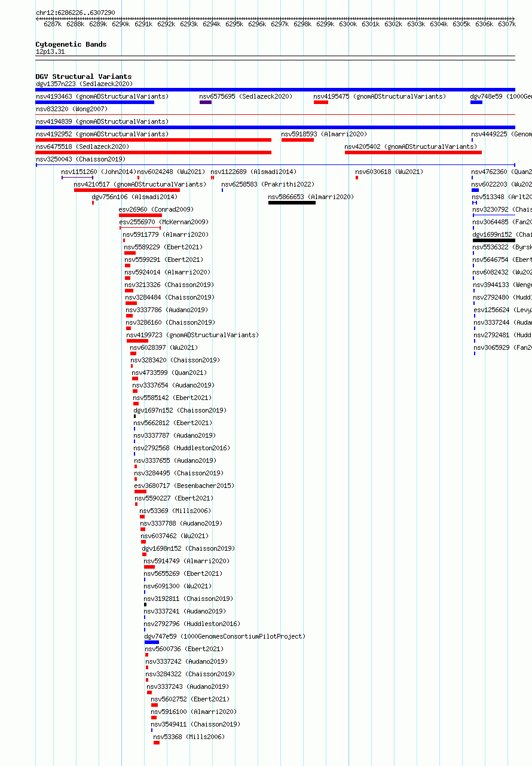Open esv26960 (Conrad2009) label
This screenshot has height=766, width=532.
156,209
